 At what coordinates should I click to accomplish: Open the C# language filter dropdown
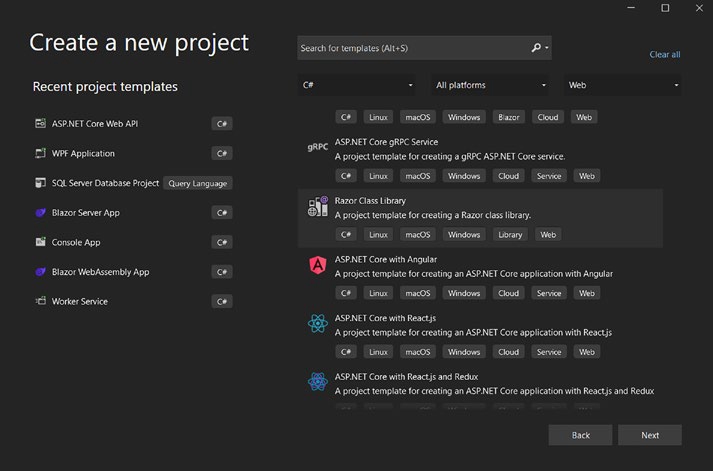pyautogui.click(x=356, y=85)
